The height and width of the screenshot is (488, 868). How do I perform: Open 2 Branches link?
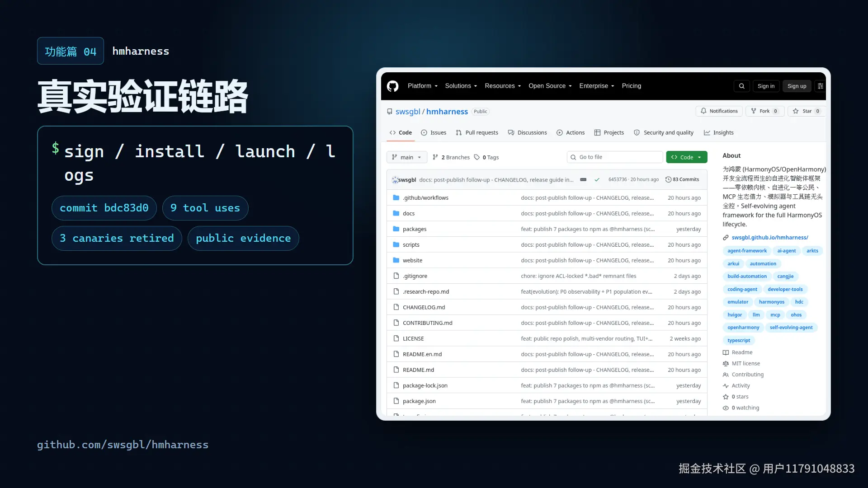pyautogui.click(x=451, y=157)
